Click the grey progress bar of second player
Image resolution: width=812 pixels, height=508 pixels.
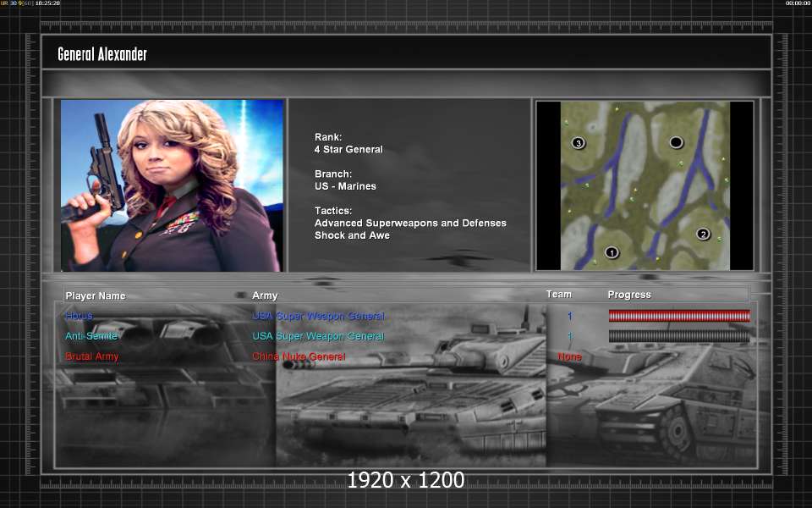(x=679, y=336)
